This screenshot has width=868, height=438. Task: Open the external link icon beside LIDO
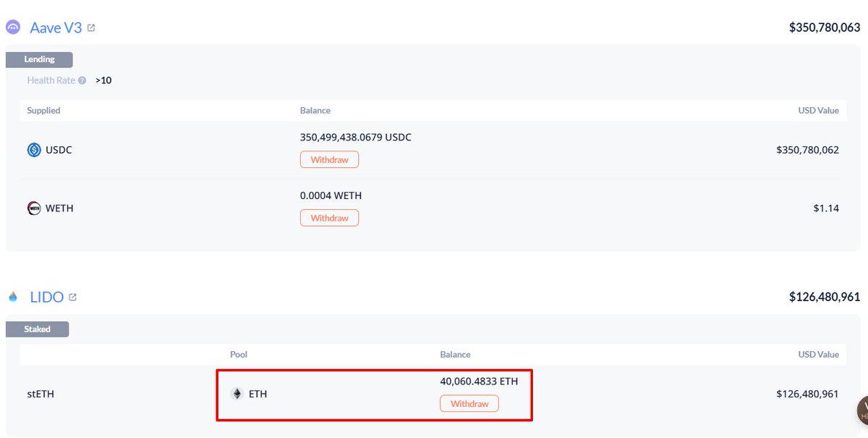pos(72,297)
